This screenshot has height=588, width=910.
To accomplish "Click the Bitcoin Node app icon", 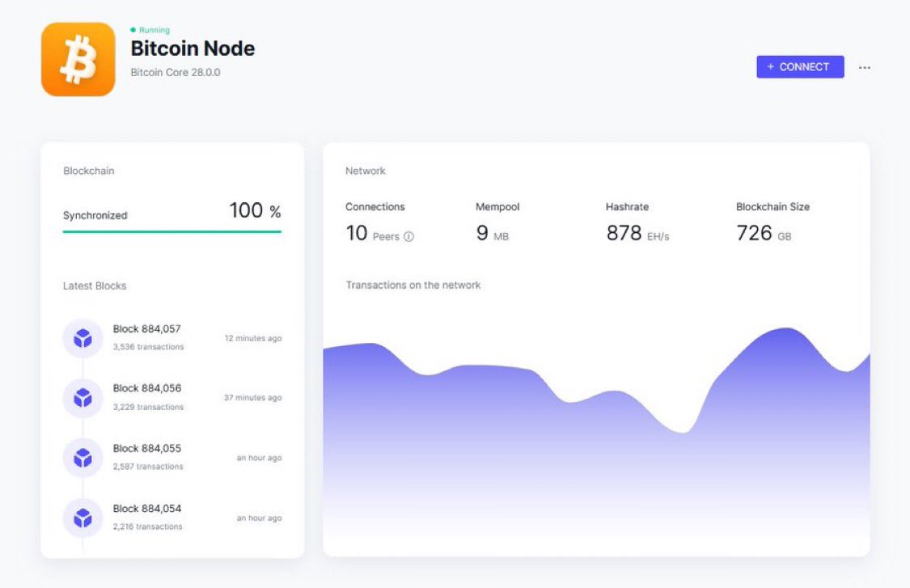I will [78, 58].
